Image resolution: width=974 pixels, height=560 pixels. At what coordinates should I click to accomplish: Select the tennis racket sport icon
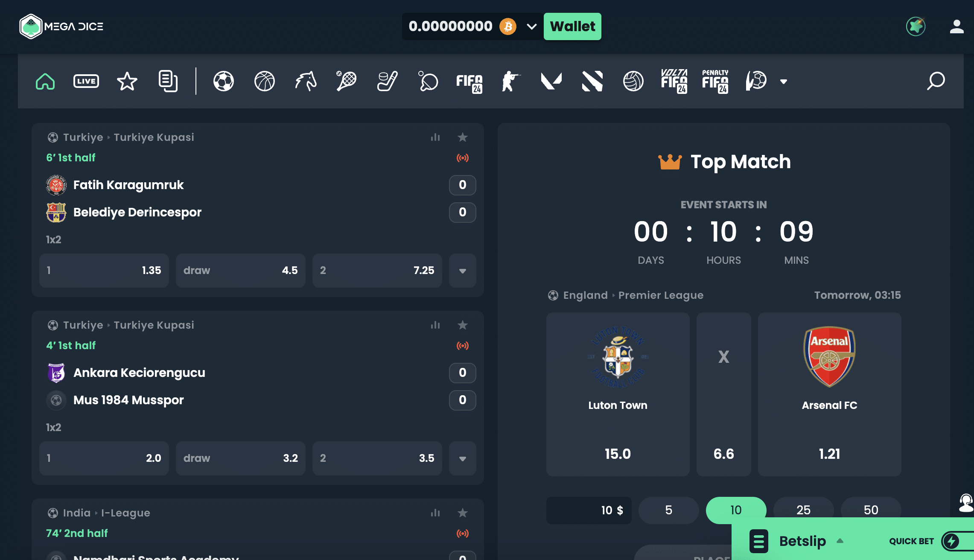[x=347, y=81]
